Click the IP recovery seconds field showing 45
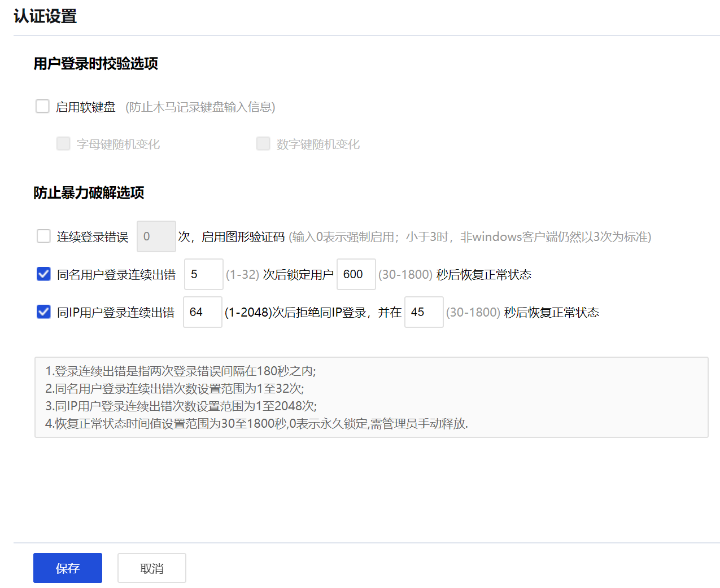 424,312
